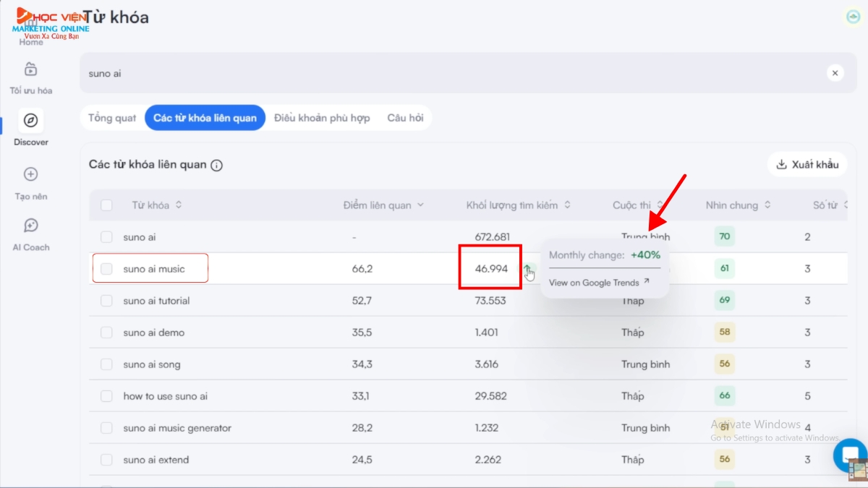Click the trend arrow next to 46.994

click(x=528, y=270)
